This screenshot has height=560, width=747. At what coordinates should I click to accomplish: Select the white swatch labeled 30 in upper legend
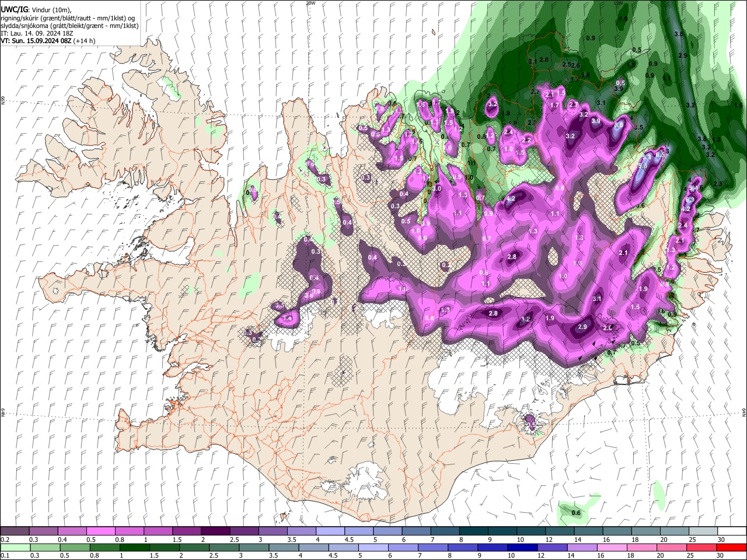pyautogui.click(x=731, y=531)
